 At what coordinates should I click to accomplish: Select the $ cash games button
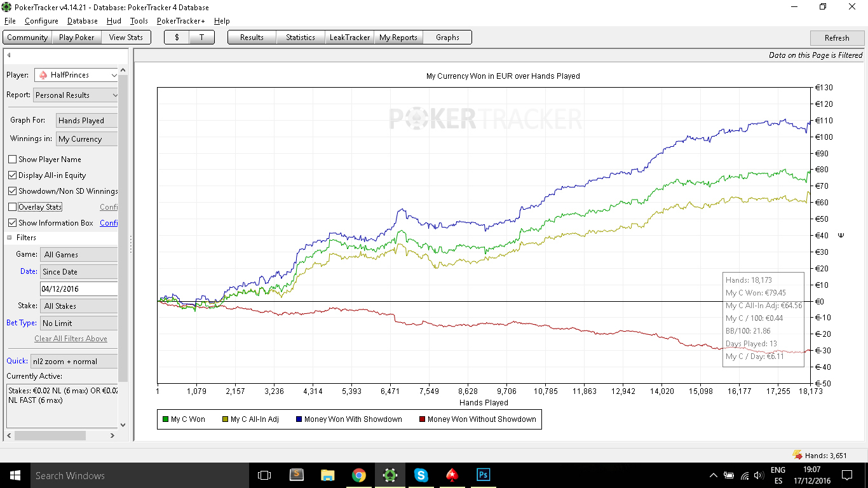[177, 37]
